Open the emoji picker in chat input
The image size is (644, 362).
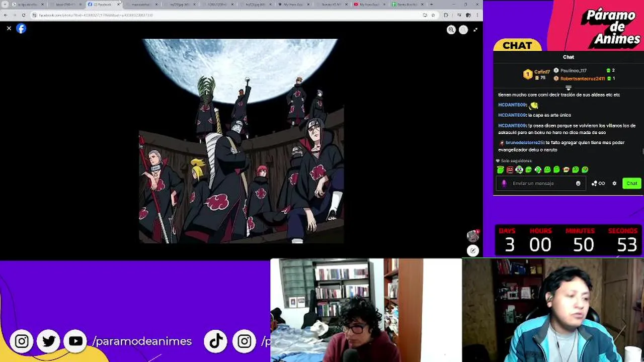(x=578, y=184)
